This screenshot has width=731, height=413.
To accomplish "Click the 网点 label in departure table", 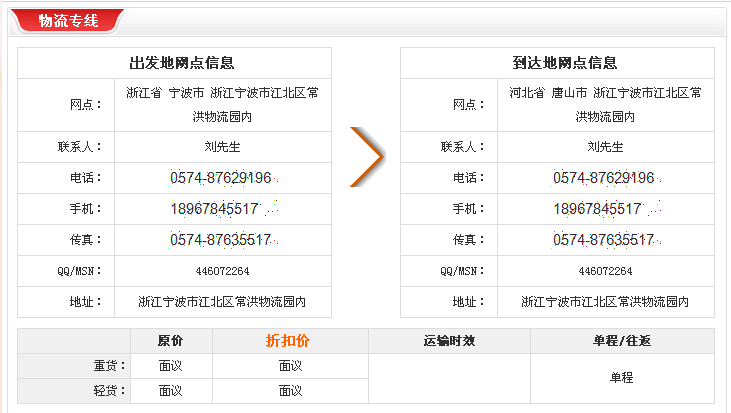I will (86, 104).
